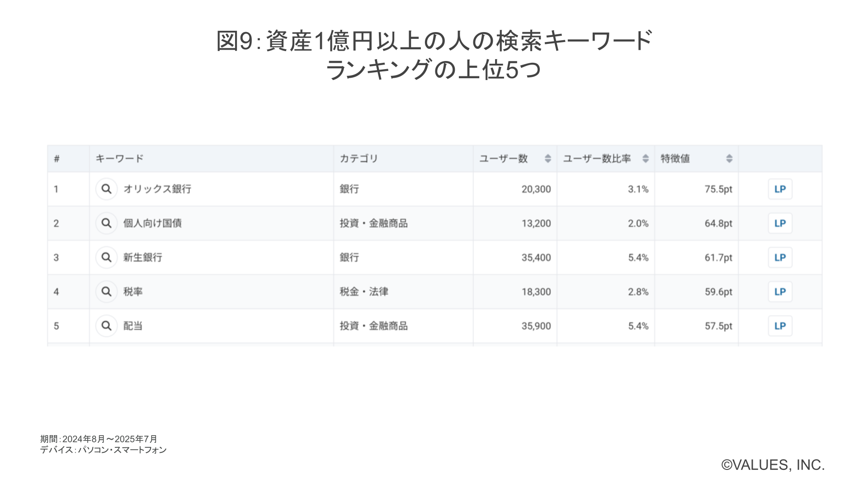Select the 新生銀行 keyword text
The image size is (868, 488).
tap(143, 258)
